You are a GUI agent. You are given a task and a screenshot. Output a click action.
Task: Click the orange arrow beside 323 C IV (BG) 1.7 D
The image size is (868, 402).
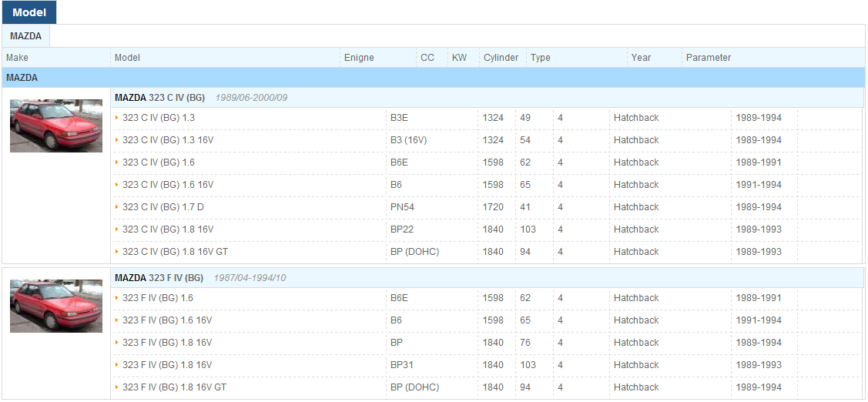117,206
